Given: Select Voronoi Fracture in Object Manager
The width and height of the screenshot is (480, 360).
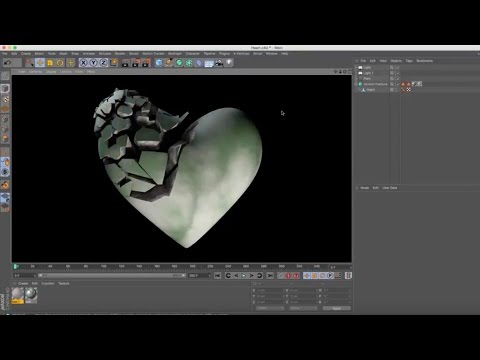Looking at the screenshot, I should (375, 84).
